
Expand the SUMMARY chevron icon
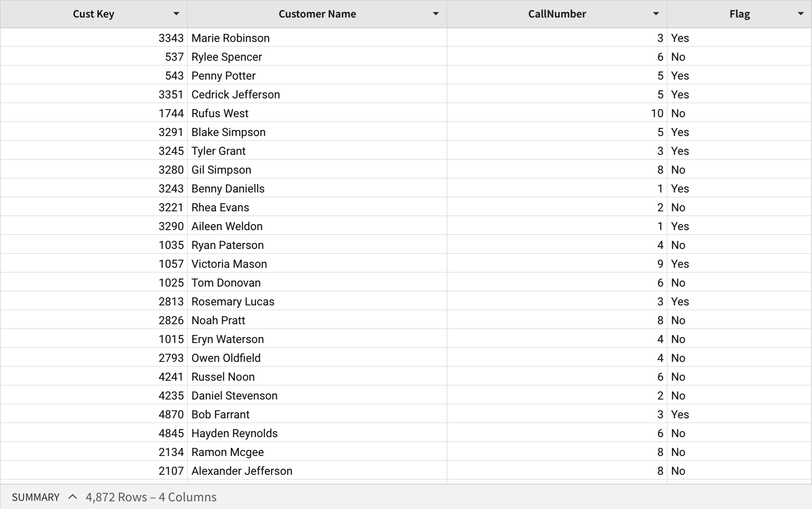tap(73, 497)
